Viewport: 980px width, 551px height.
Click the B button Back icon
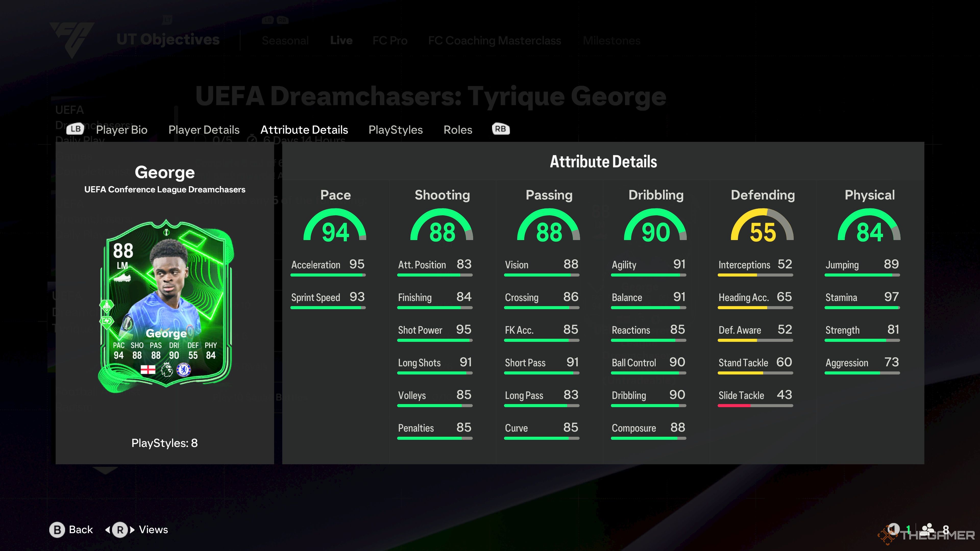pyautogui.click(x=57, y=530)
